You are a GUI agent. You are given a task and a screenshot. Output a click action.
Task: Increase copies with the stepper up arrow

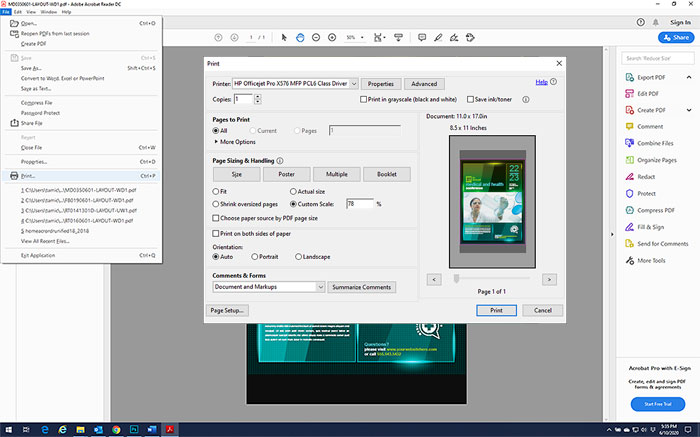tap(258, 96)
